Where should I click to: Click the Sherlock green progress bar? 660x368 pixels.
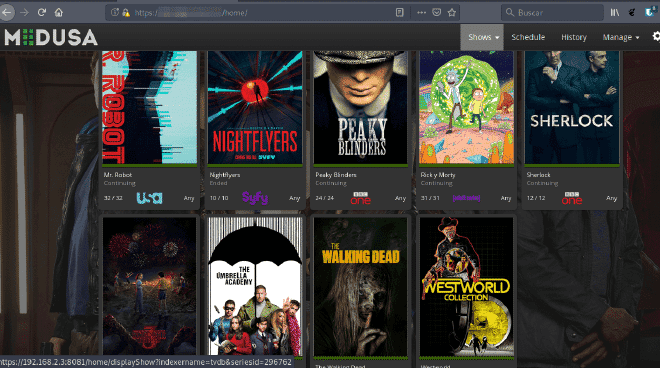[x=572, y=165]
